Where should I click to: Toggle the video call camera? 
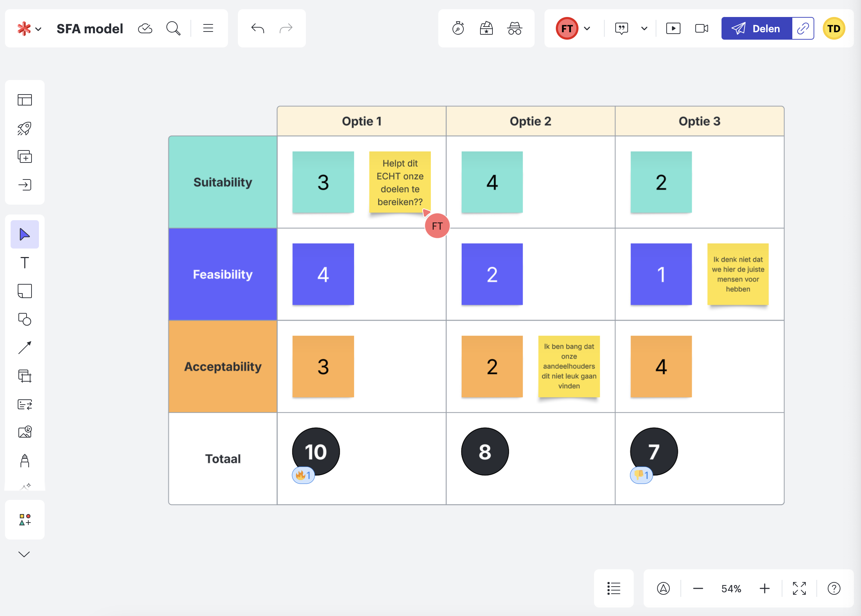point(701,28)
